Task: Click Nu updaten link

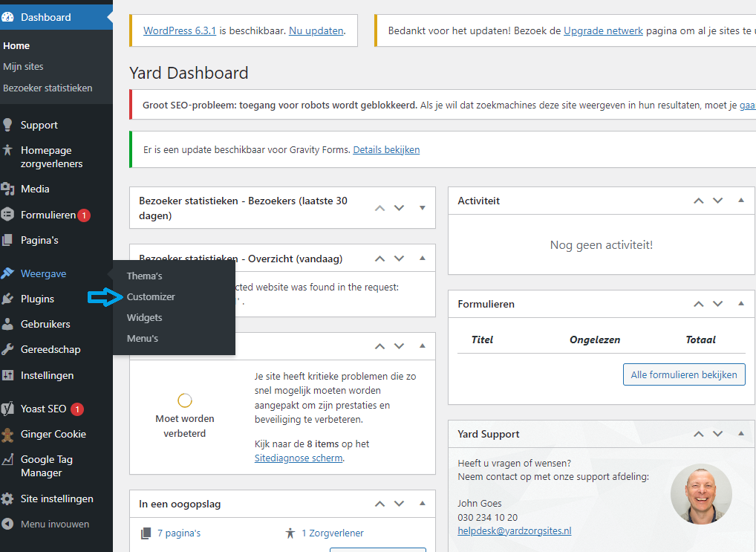Action: pos(316,30)
